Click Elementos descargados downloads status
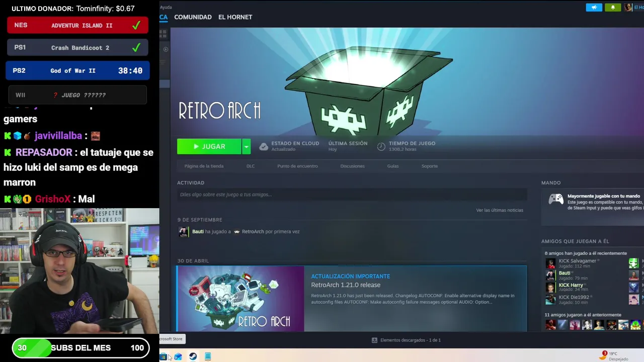 click(411, 340)
